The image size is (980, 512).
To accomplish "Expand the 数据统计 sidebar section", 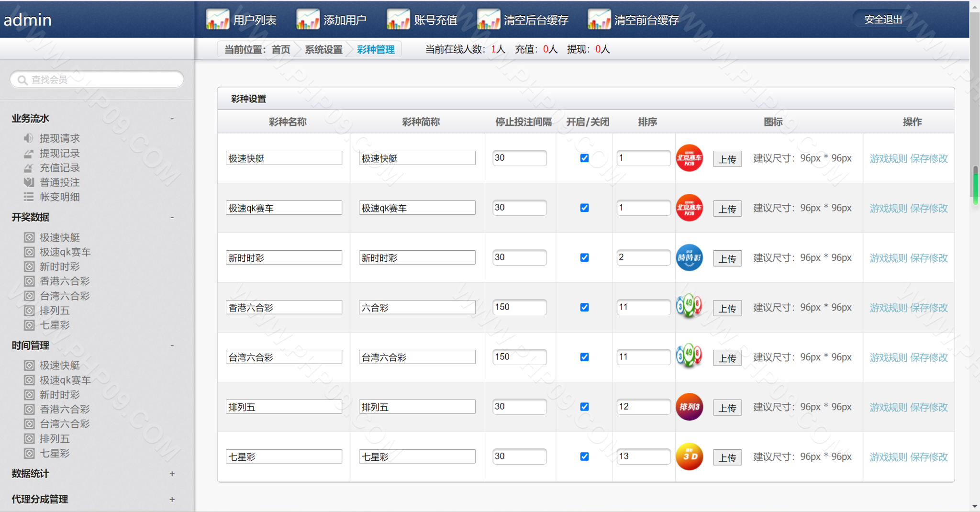I will (x=172, y=474).
